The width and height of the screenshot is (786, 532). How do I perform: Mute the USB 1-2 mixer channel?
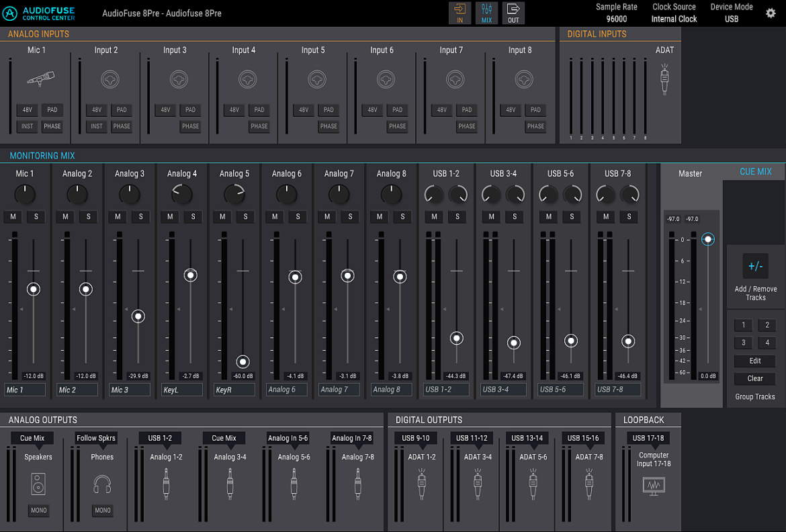click(x=434, y=216)
